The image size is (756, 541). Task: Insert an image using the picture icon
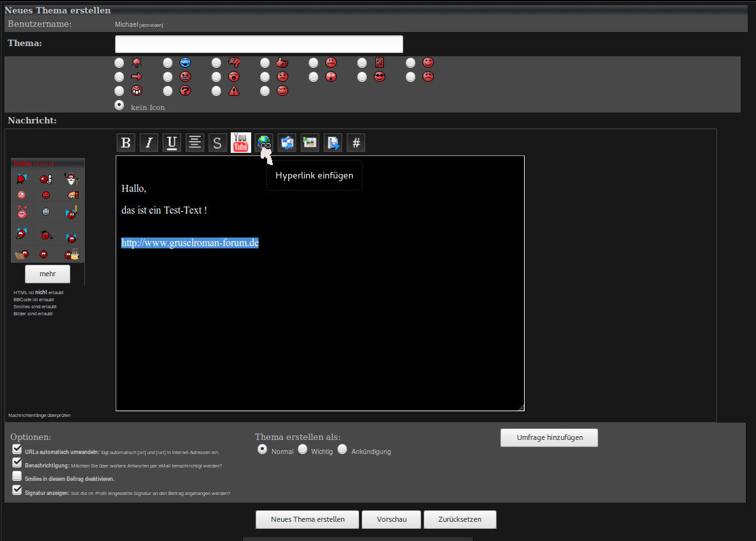click(310, 143)
